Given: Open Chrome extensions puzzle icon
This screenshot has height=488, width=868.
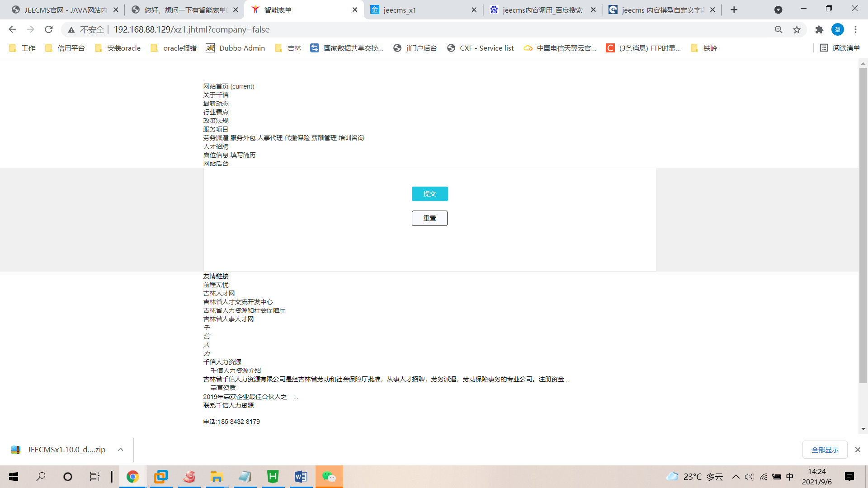Looking at the screenshot, I should (x=819, y=30).
